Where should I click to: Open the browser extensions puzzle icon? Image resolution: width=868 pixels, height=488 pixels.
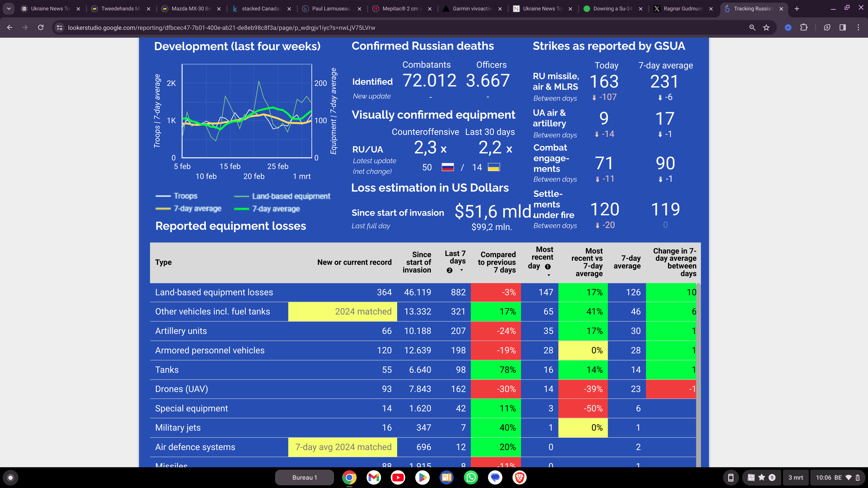click(804, 28)
